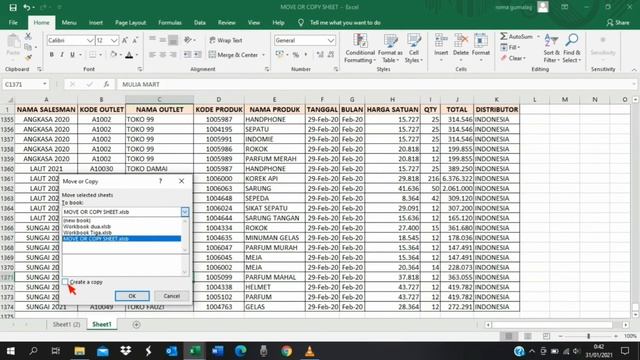This screenshot has width=640, height=360.
Task: Toggle Bold formatting
Action: pyautogui.click(x=51, y=55)
